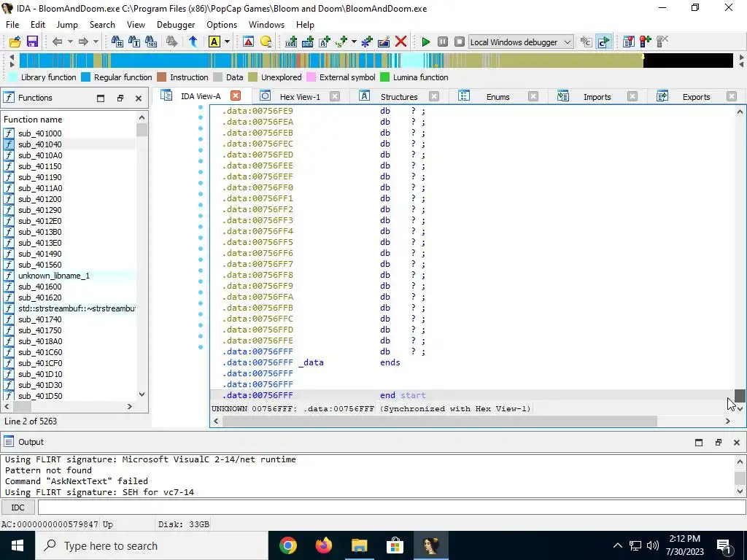
Task: Click the yellow circle hourglass icon
Action: point(266,42)
